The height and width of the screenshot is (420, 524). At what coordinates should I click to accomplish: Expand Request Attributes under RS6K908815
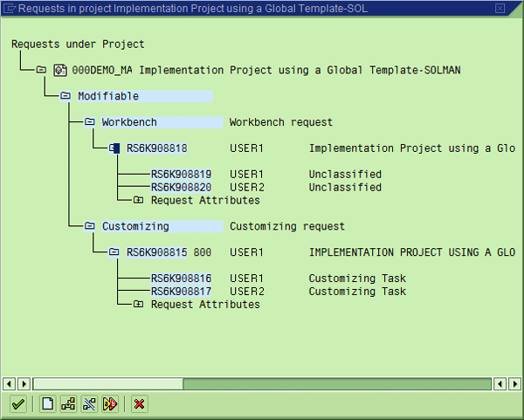tap(138, 304)
